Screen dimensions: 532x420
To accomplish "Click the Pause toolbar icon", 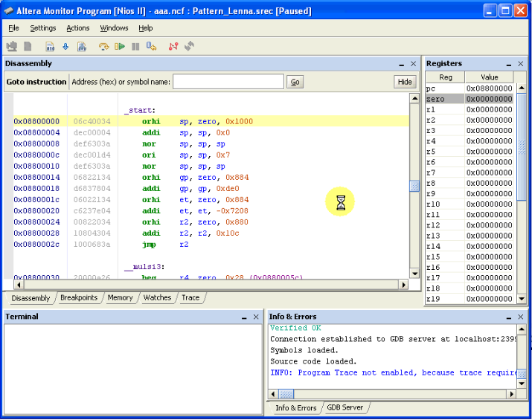I will pyautogui.click(x=135, y=46).
